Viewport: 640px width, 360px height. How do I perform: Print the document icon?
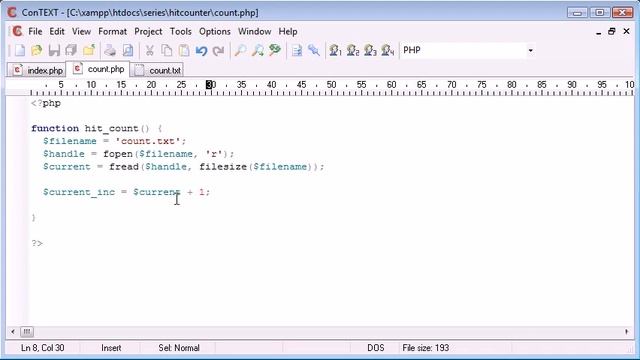[110, 51]
